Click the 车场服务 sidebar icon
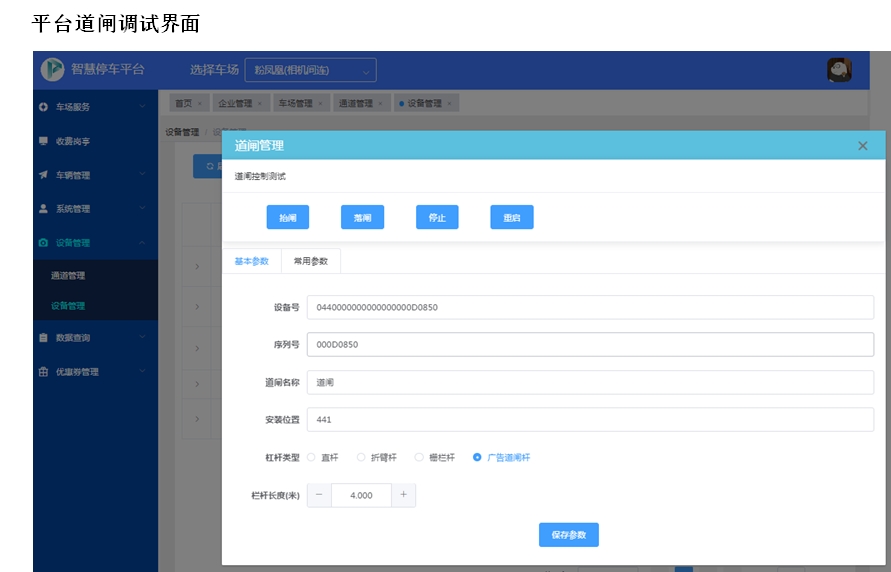The width and height of the screenshot is (891, 572). 43,107
